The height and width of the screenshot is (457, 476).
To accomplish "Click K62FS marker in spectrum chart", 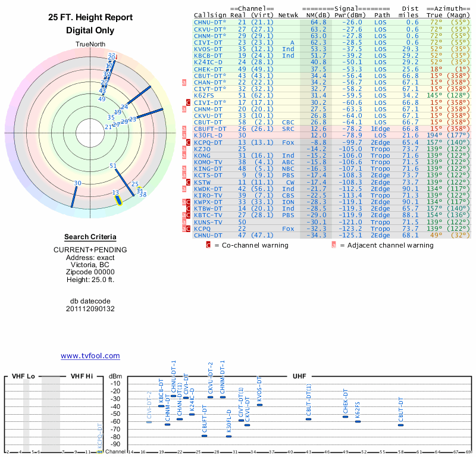I will point(358,421).
